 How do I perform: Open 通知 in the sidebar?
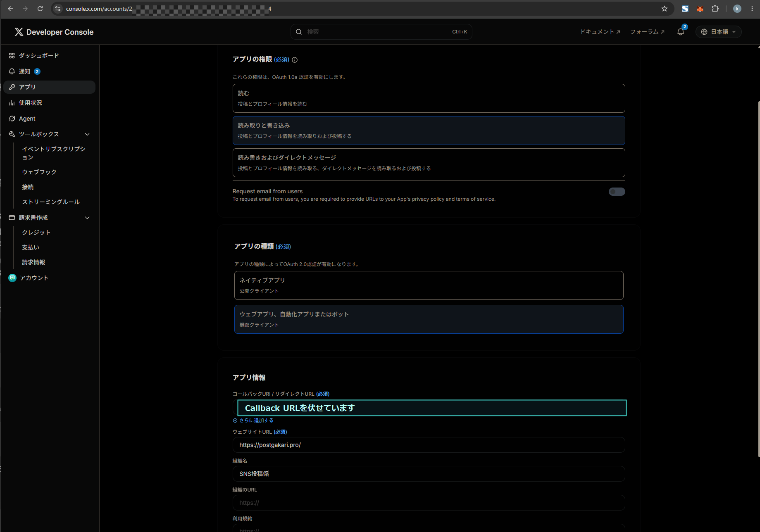pos(50,71)
